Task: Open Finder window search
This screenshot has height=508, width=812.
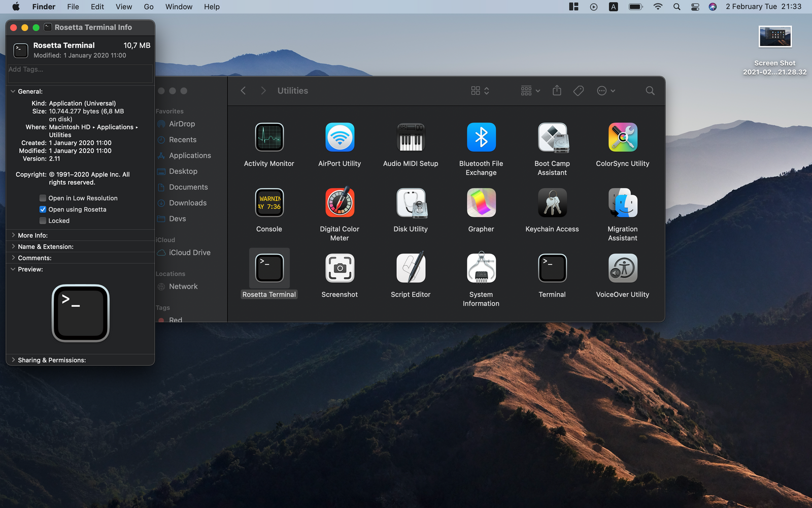Action: click(650, 90)
